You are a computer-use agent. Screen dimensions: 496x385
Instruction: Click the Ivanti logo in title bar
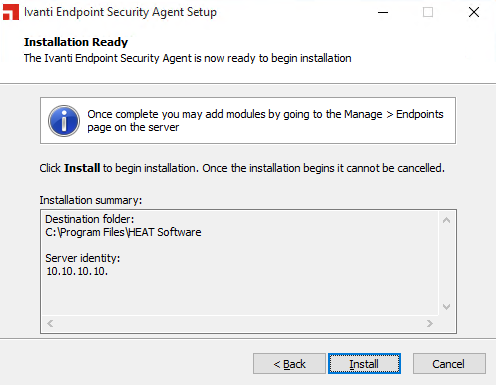coord(11,12)
